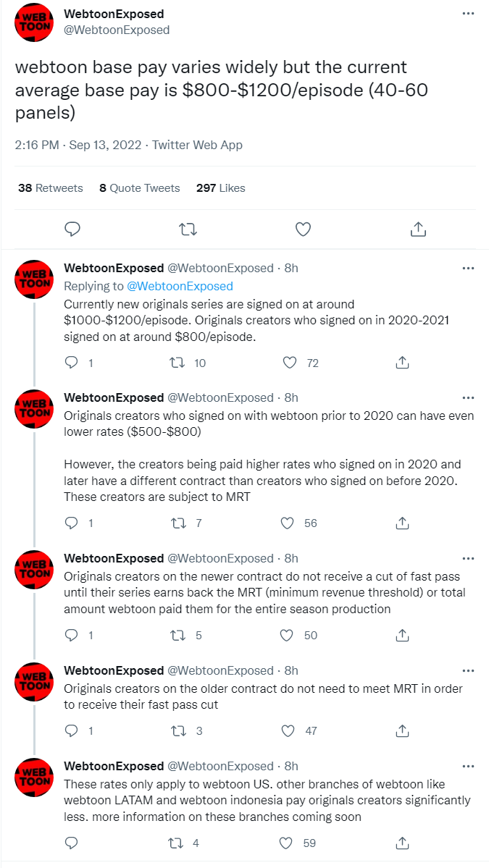Viewport: 489px width, 868px height.
Task: Open more options on first reply
Action: (x=468, y=268)
